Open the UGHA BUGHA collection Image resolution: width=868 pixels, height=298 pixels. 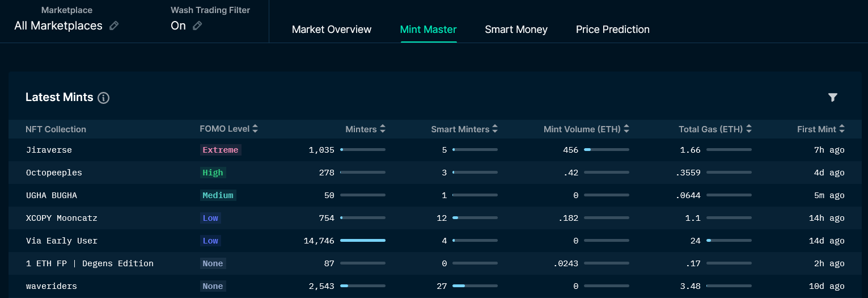click(x=52, y=195)
